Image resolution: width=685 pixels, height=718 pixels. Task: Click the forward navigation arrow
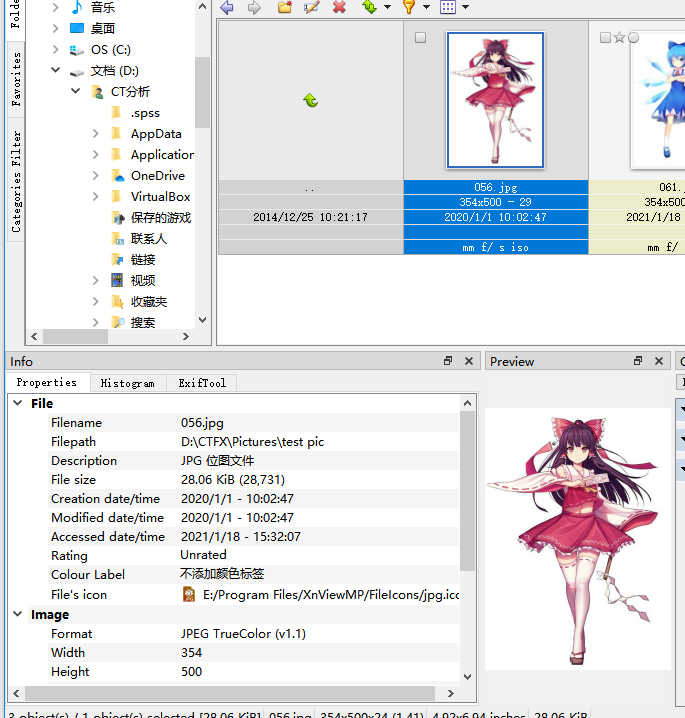[x=254, y=7]
